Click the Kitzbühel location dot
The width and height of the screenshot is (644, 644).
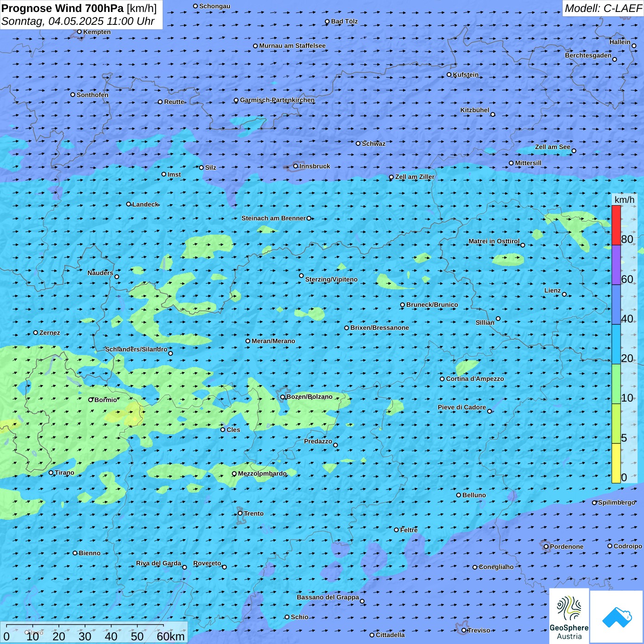click(493, 115)
